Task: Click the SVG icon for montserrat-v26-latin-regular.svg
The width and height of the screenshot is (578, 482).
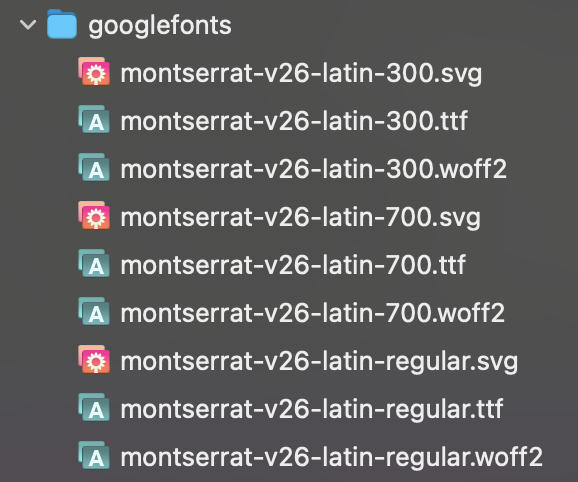Action: pos(94,359)
